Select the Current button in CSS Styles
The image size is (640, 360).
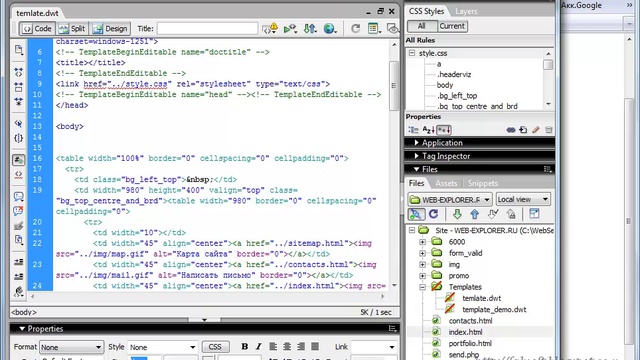pos(452,26)
